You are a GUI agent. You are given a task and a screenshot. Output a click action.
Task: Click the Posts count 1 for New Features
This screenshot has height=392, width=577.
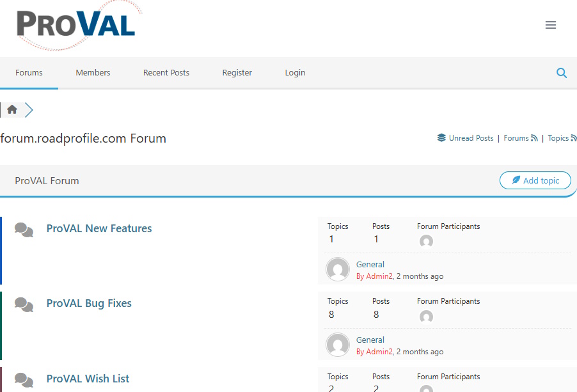(376, 239)
